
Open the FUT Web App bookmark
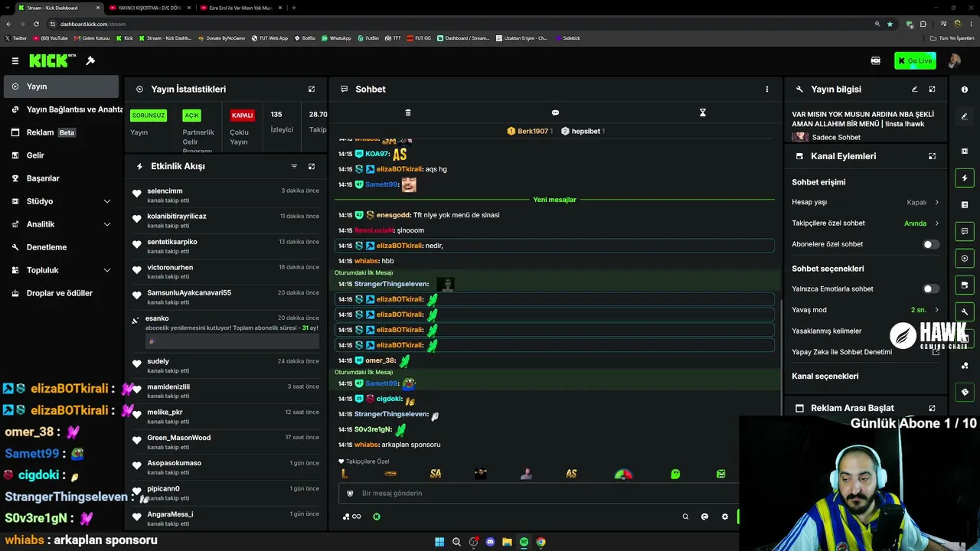pos(269,38)
